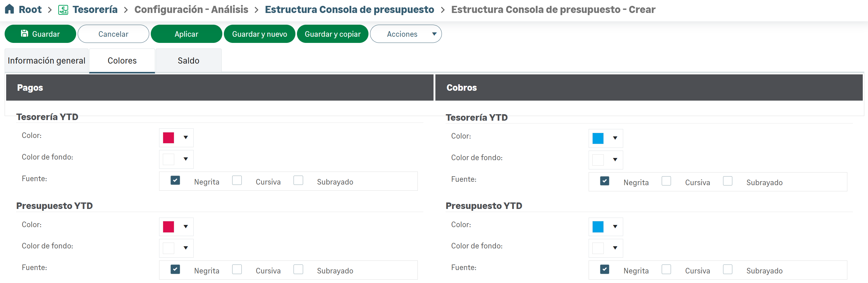
Task: Expand Color dropdown for Pagos Tesorería YTD
Action: click(x=185, y=138)
